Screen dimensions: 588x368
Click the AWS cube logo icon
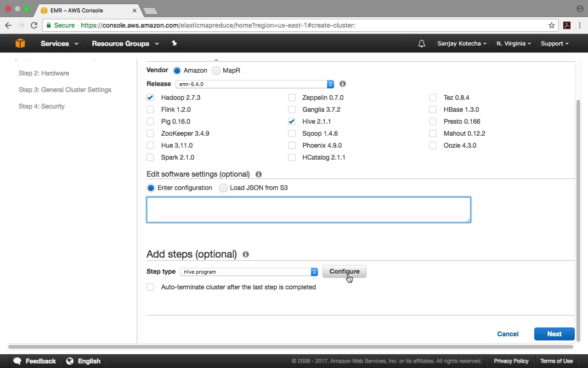20,43
